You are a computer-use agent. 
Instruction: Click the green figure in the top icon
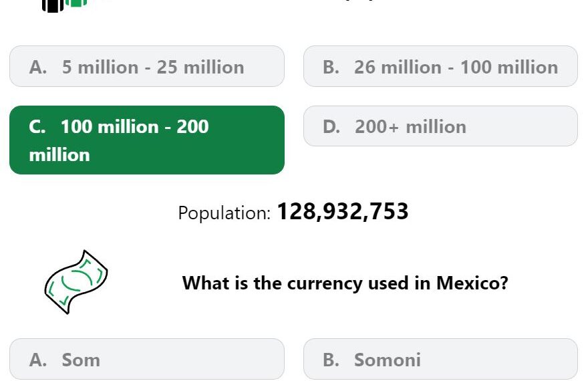point(76,3)
